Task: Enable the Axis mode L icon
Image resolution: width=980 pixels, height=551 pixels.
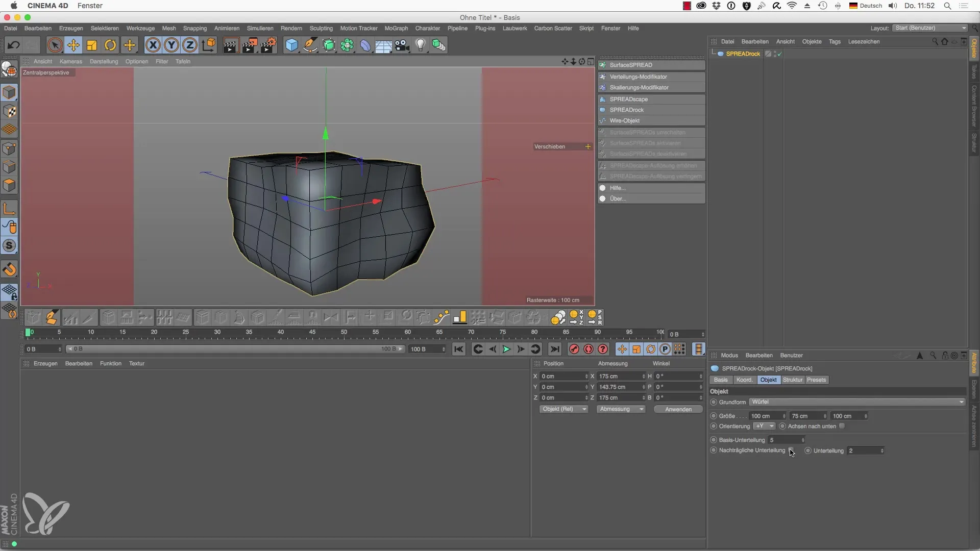Action: 9,208
